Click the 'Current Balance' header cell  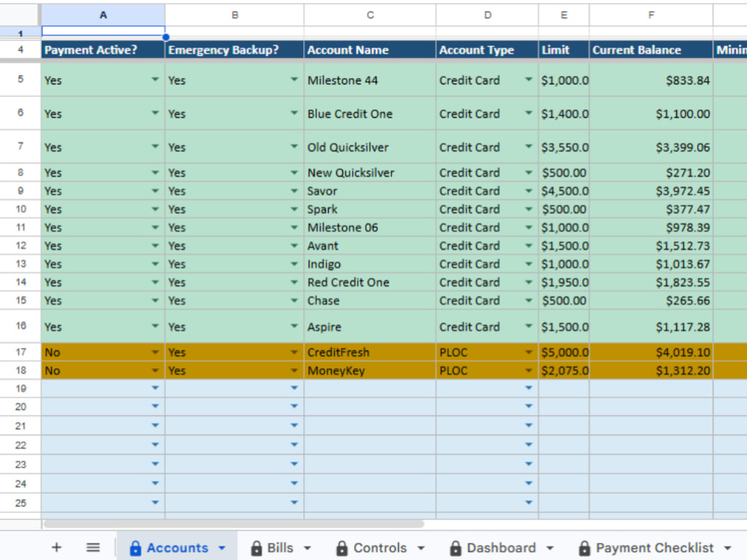tap(651, 49)
